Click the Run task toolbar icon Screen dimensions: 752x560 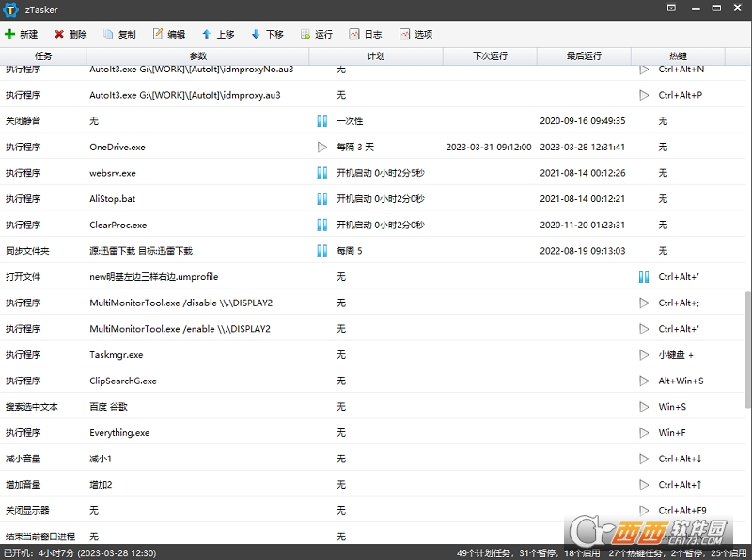click(305, 34)
